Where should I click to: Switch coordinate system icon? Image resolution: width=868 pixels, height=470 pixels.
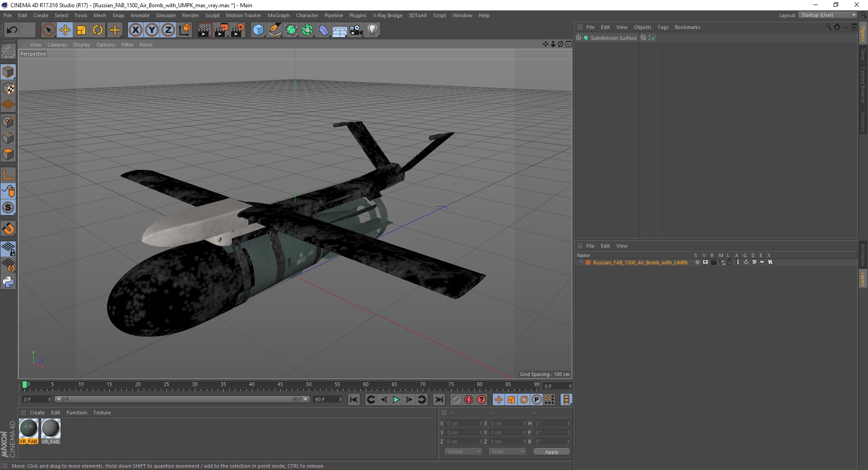point(185,30)
